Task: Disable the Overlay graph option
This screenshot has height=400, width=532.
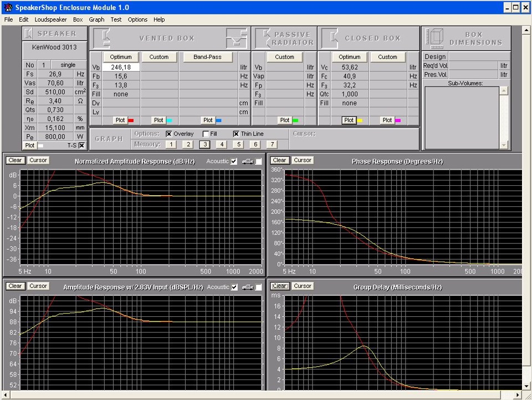Action: pyautogui.click(x=168, y=134)
